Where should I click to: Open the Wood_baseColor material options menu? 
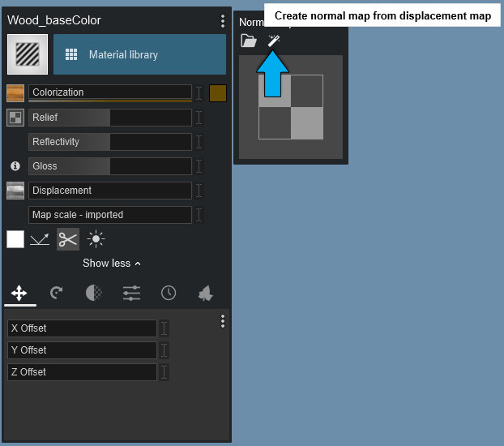223,21
